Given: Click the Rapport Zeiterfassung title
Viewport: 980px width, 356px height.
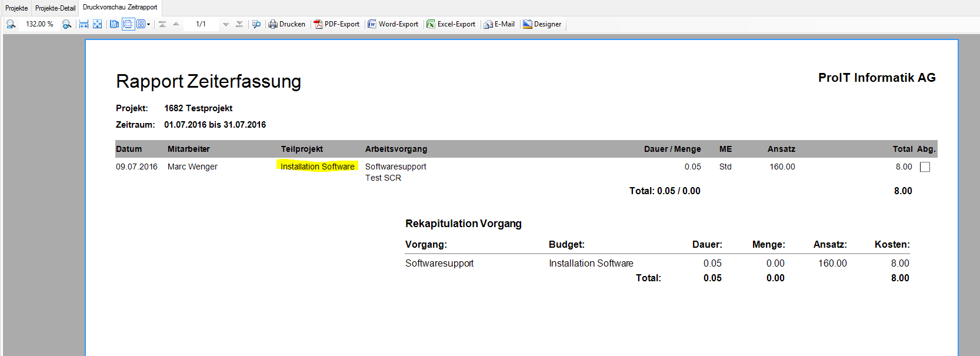Looking at the screenshot, I should pyautogui.click(x=209, y=81).
